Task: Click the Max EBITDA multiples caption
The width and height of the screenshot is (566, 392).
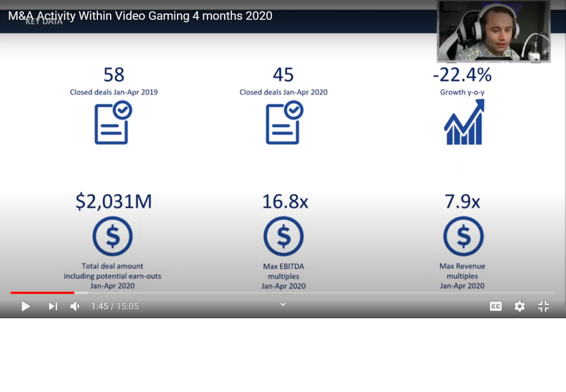Action: click(283, 276)
